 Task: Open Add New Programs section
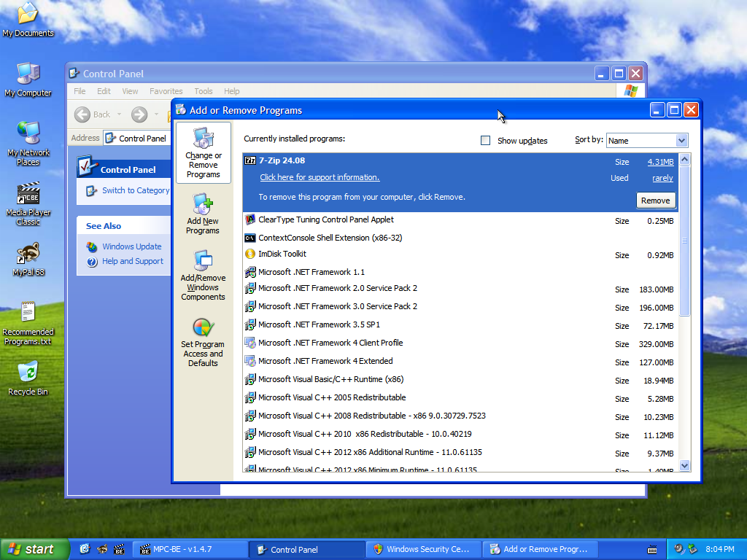click(203, 213)
